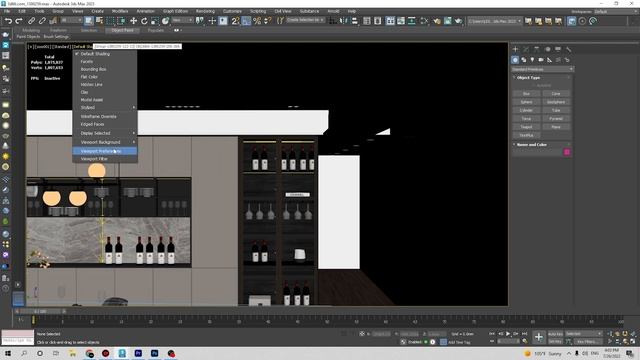The image size is (640, 360).
Task: Toggle the Percent Snap icon
Action: (x=257, y=21)
